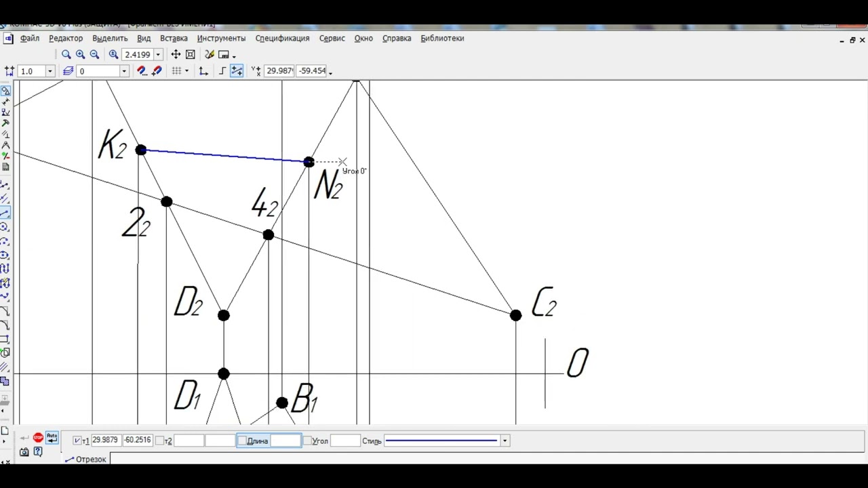Select the Rectangle tool in sidebar
868x488 pixels.
5,338
